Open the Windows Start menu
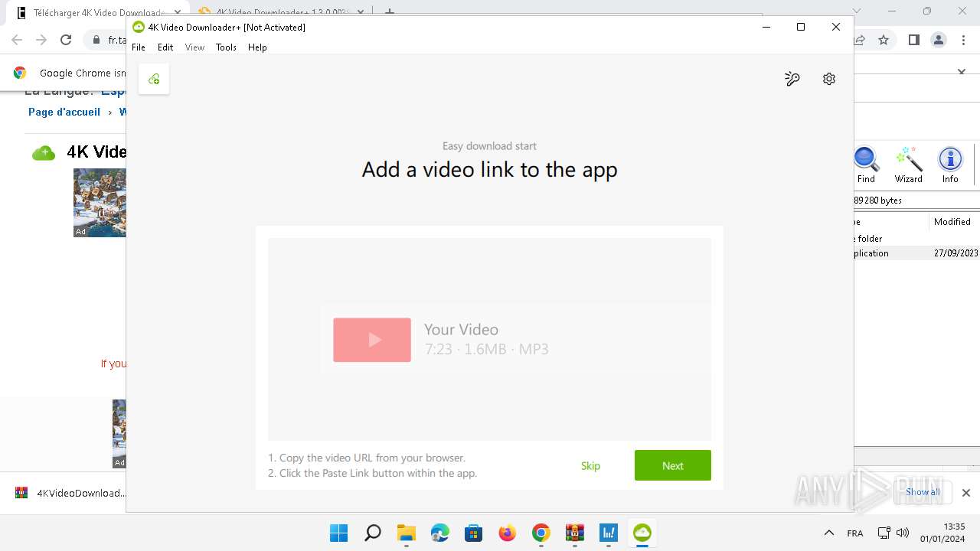The image size is (980, 551). click(x=338, y=533)
